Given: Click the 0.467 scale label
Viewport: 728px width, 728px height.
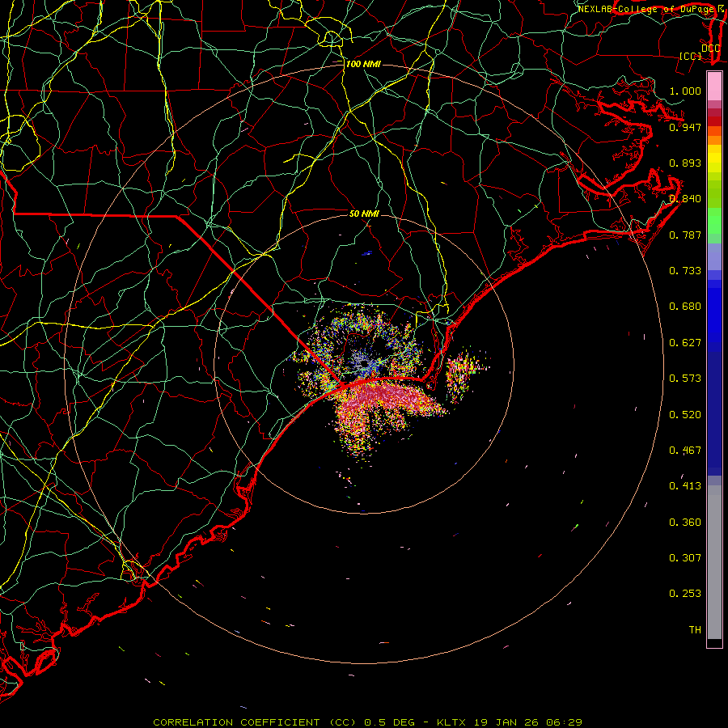Looking at the screenshot, I should pyautogui.click(x=685, y=451).
